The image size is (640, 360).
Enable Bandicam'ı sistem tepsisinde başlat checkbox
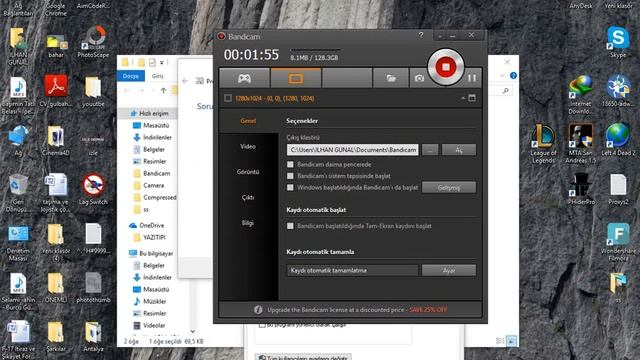coord(290,176)
